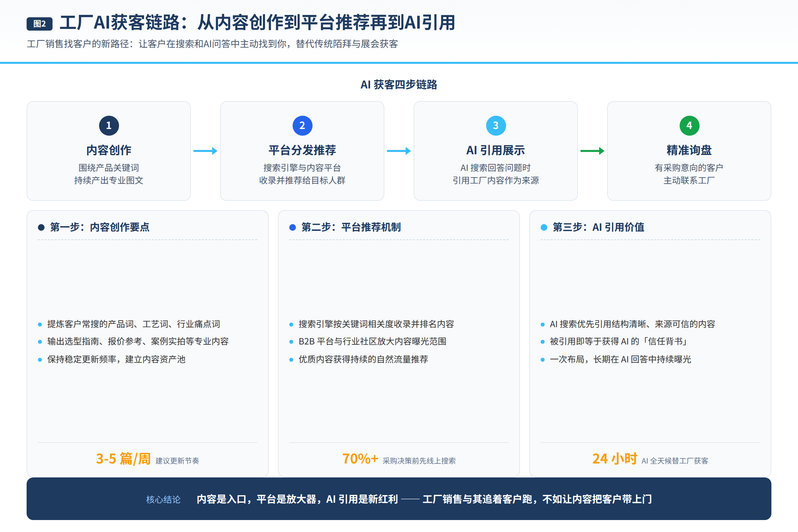
Task: Click the heading 第三步：AI 引用价值
Action: tap(598, 227)
